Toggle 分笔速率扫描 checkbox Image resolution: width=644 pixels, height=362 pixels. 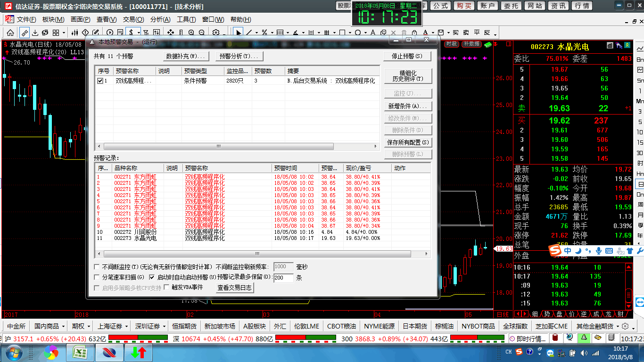point(97,277)
